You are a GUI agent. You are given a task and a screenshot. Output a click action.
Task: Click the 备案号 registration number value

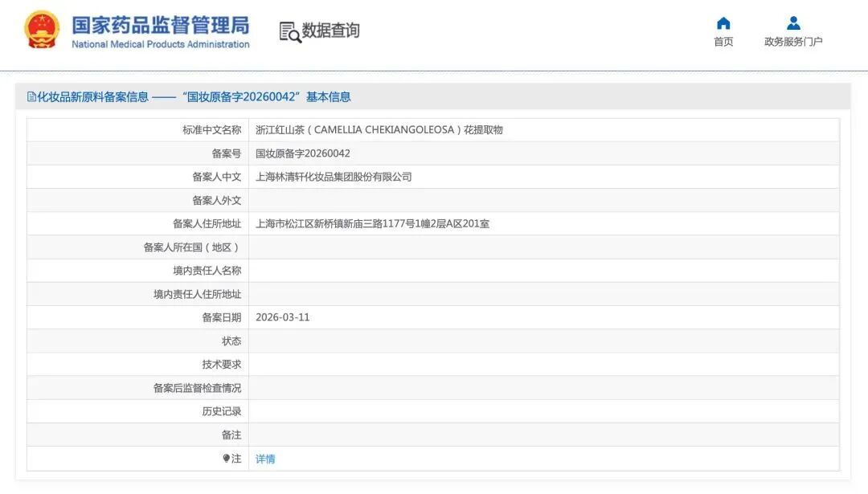tap(302, 153)
